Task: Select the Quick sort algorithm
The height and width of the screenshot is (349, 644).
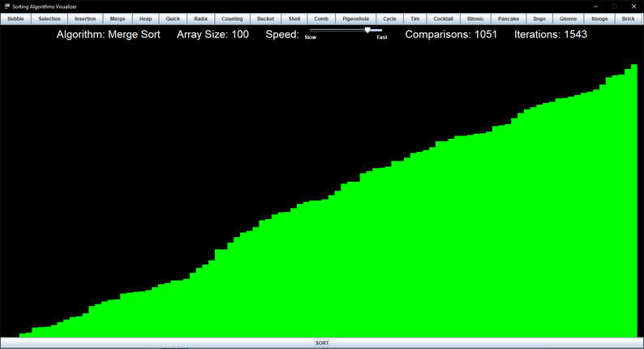Action: (x=173, y=19)
